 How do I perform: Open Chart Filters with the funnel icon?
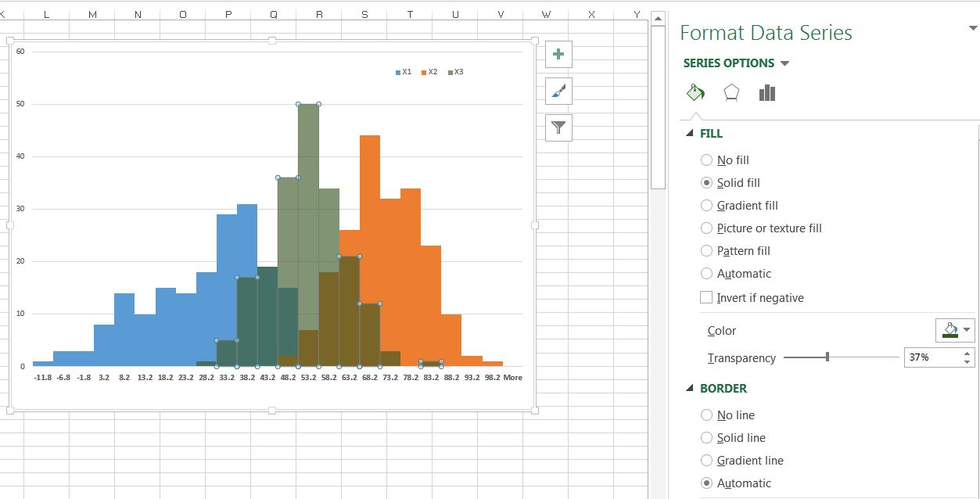[557, 127]
